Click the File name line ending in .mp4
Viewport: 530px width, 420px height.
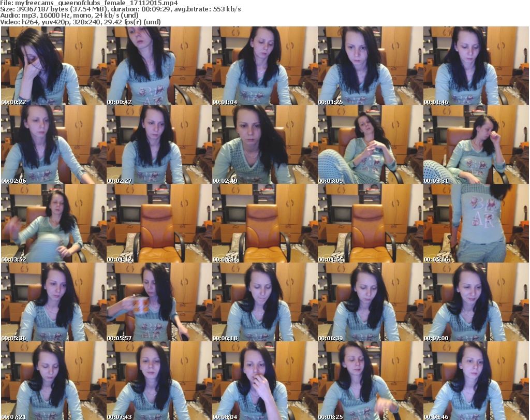click(89, 3)
